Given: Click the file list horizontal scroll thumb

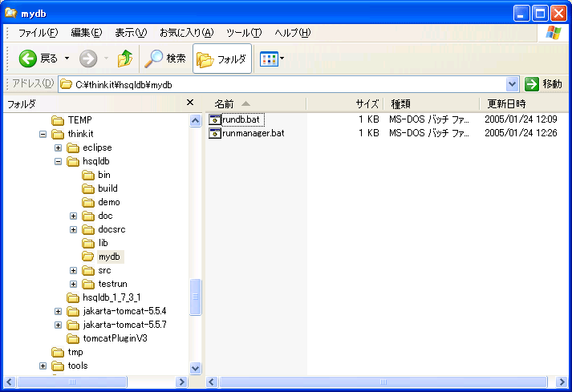Looking at the screenshot, I should point(383,382).
